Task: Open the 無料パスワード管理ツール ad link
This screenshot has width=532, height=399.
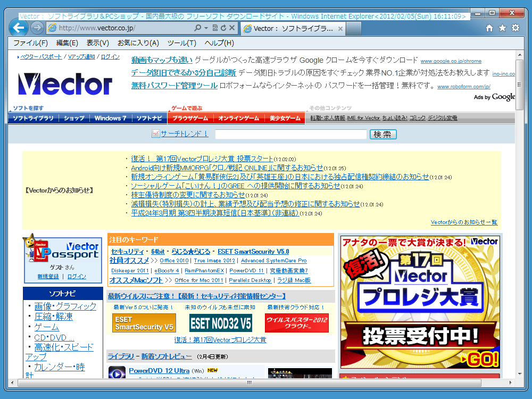Action: (174, 86)
